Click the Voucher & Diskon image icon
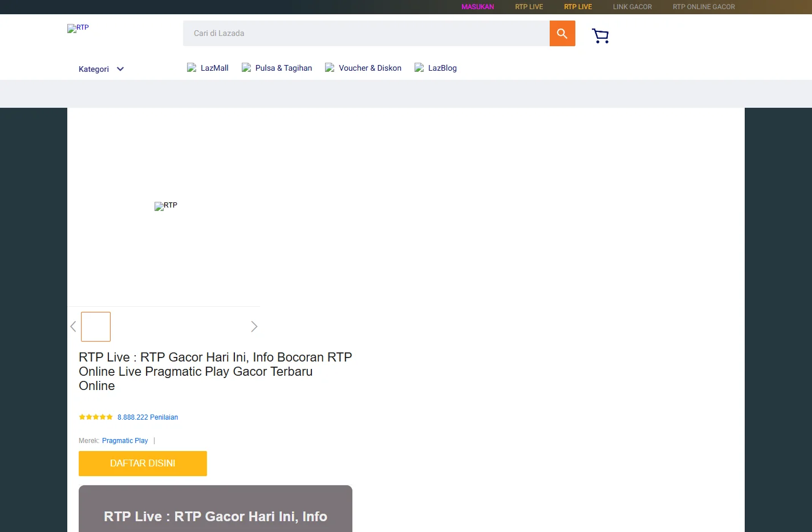 [x=330, y=67]
